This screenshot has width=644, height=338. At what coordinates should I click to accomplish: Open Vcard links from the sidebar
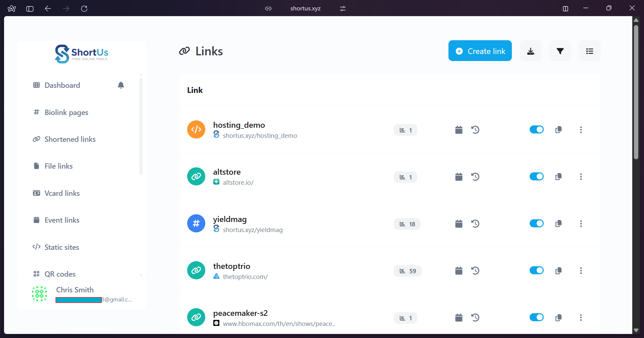pyautogui.click(x=62, y=193)
